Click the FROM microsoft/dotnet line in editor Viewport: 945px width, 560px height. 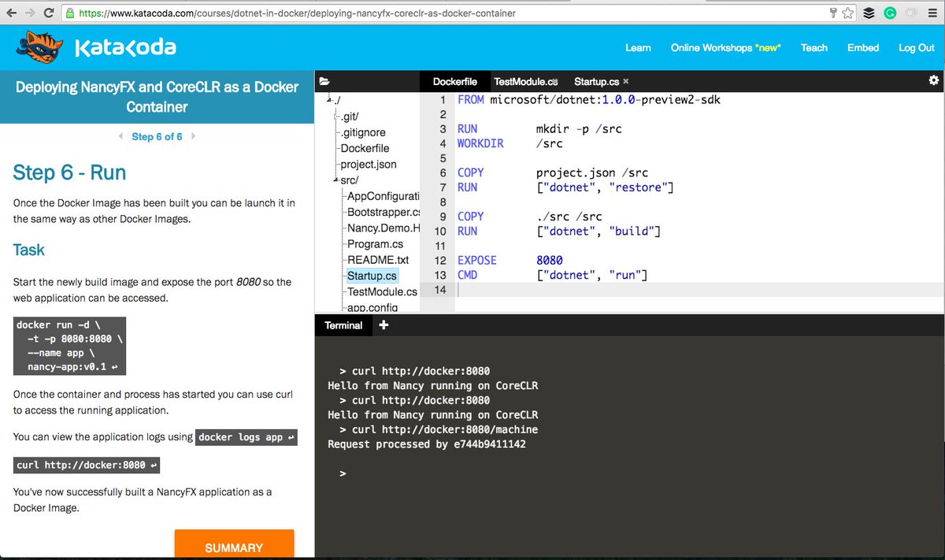(588, 100)
